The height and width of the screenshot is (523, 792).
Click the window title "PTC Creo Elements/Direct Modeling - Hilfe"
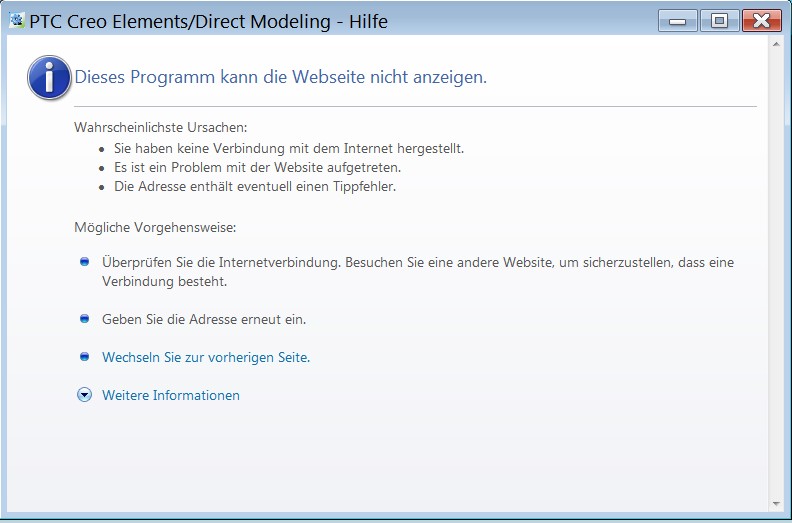(x=208, y=21)
